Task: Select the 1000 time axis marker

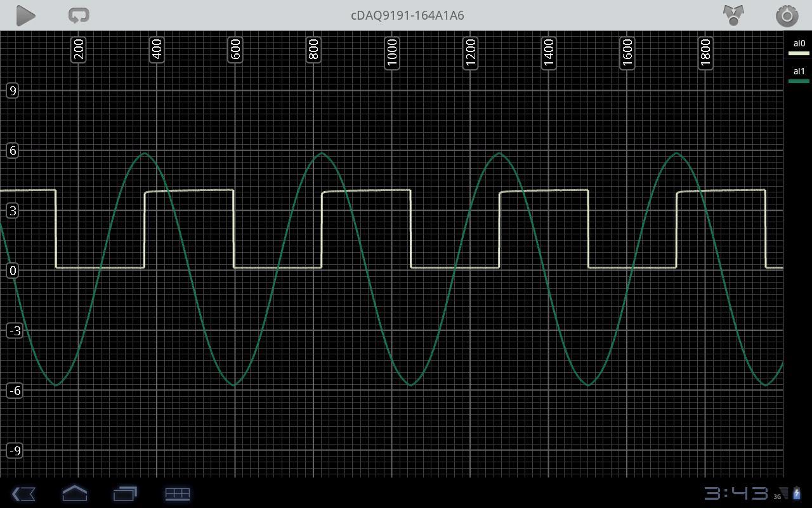Action: [392, 53]
